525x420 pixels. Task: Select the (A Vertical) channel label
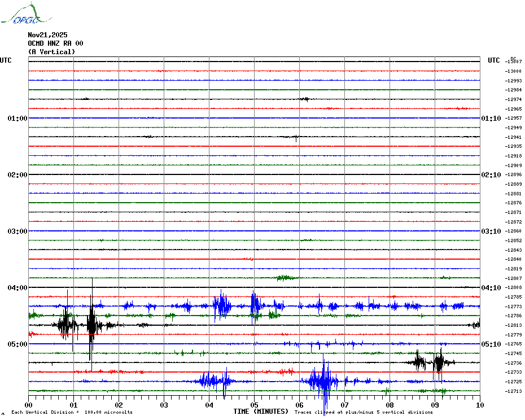(51, 52)
